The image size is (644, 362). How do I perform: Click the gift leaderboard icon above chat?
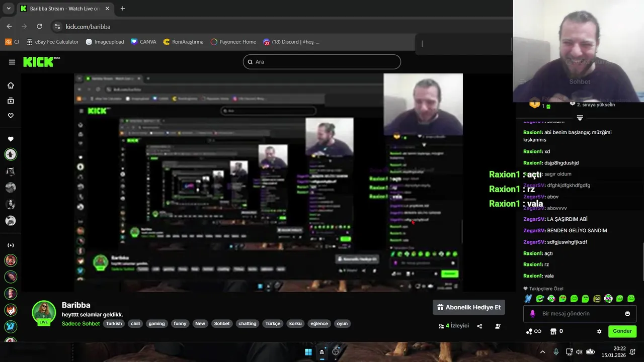pos(534,104)
